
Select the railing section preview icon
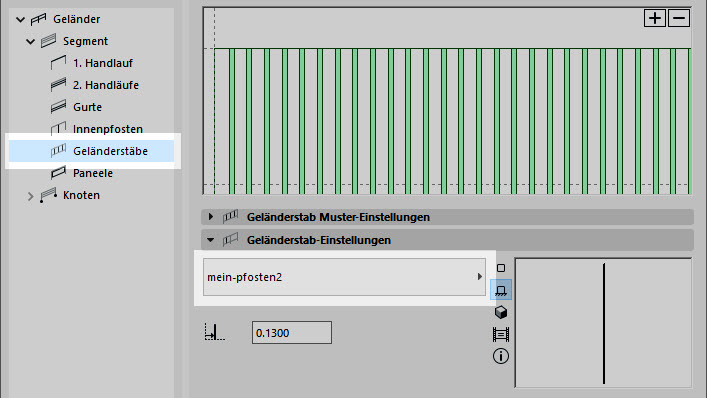(x=500, y=334)
